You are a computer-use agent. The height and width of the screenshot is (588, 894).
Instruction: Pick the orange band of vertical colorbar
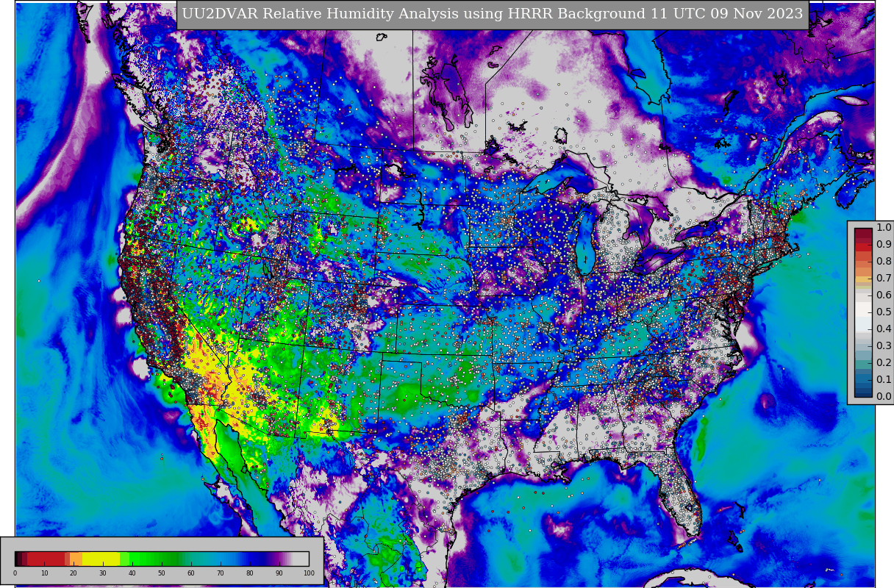pyautogui.click(x=863, y=273)
